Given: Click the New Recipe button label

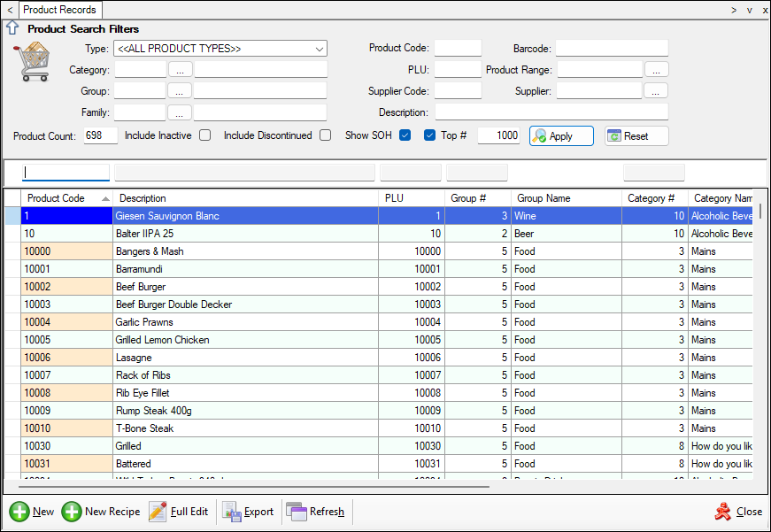Looking at the screenshot, I should (x=112, y=512).
